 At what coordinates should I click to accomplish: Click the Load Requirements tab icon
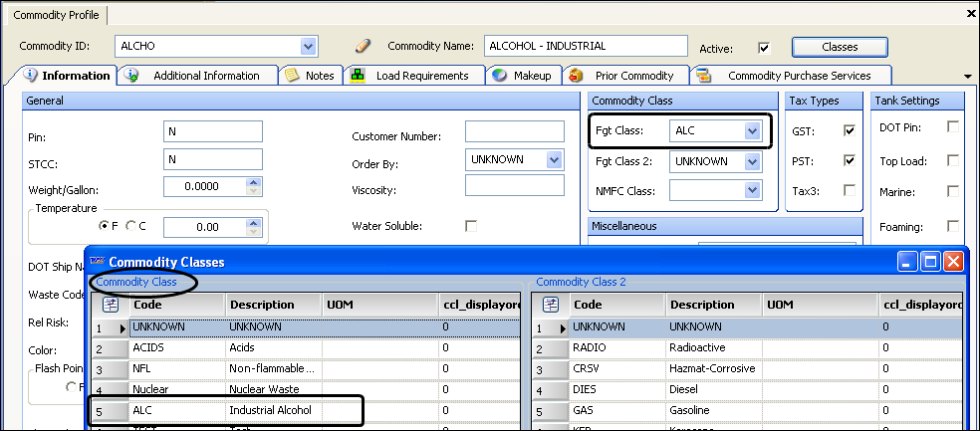[x=357, y=75]
